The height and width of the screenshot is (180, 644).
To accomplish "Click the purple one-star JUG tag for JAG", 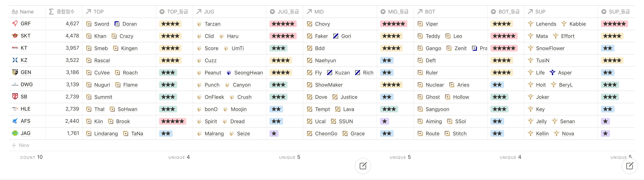I will pyautogui.click(x=274, y=133).
